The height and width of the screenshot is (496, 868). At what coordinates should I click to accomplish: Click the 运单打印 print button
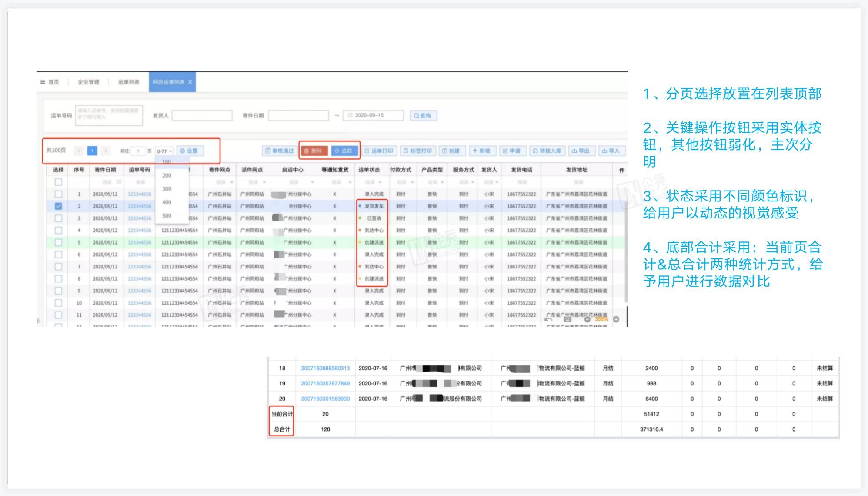(x=379, y=151)
